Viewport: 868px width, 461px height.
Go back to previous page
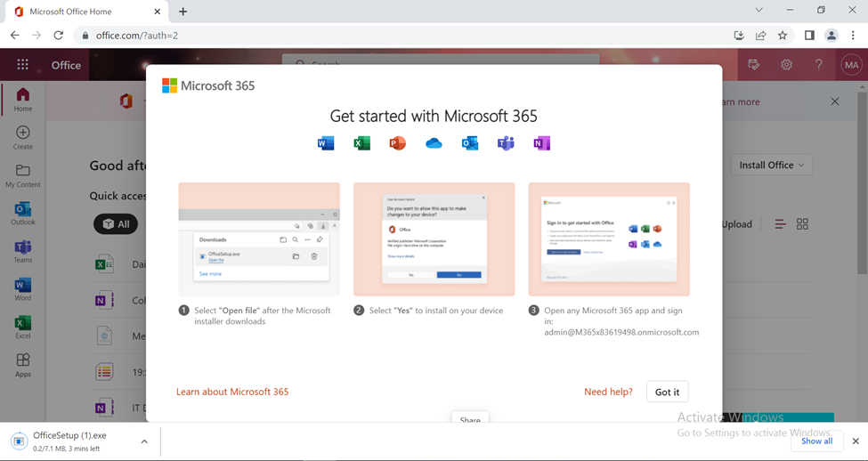pos(15,36)
